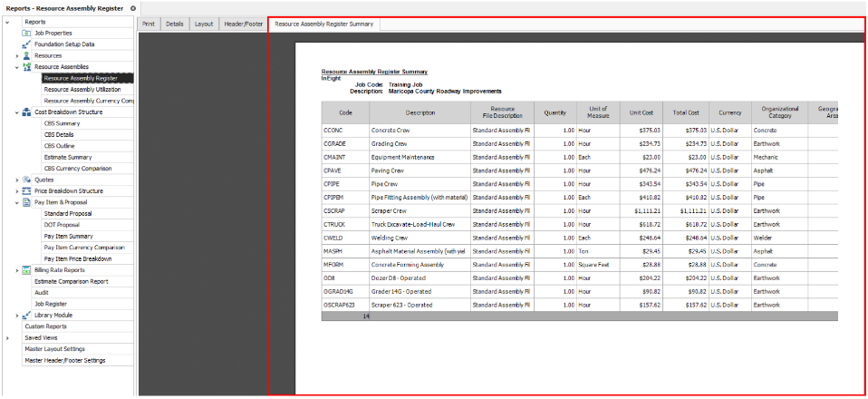
Task: Open the CBS Outline report
Action: click(88, 146)
